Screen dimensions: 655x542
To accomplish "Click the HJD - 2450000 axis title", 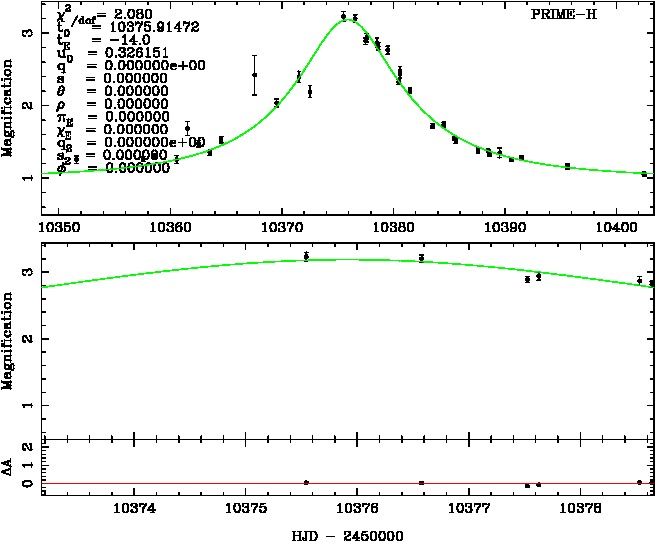I will coord(346,532).
